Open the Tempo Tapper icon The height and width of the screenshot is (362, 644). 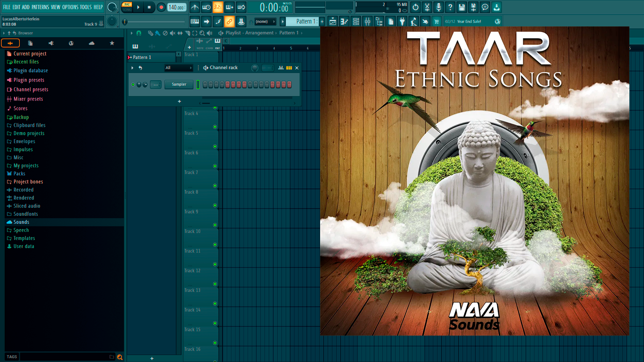(x=413, y=21)
